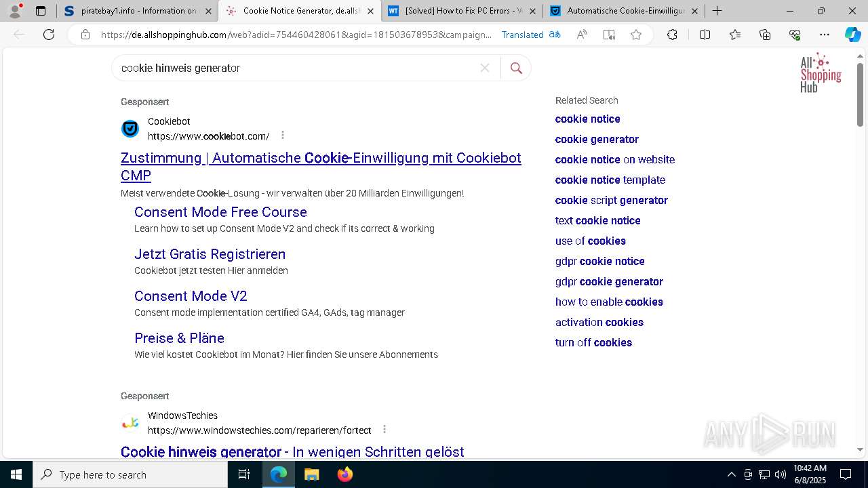
Task: Select related search activation cookies
Action: coord(599,322)
